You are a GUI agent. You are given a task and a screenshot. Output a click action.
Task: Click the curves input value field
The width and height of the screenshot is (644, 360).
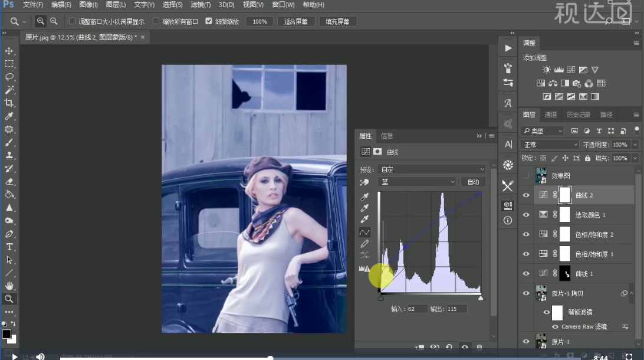pos(416,309)
